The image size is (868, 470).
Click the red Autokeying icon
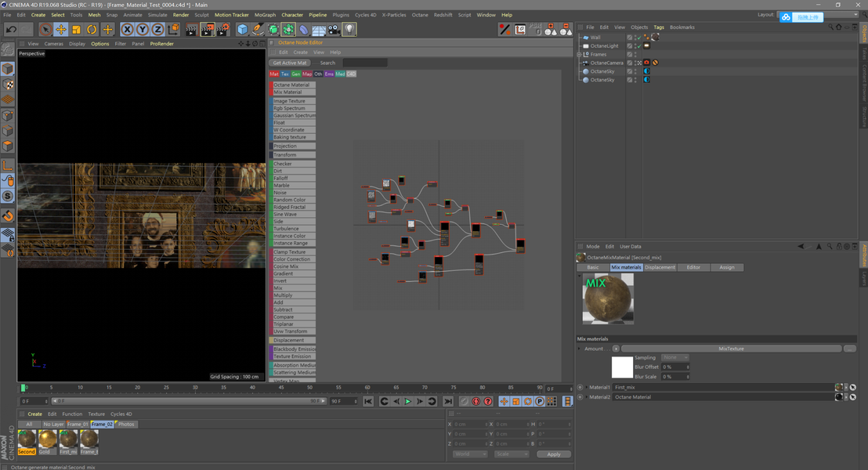coord(476,401)
